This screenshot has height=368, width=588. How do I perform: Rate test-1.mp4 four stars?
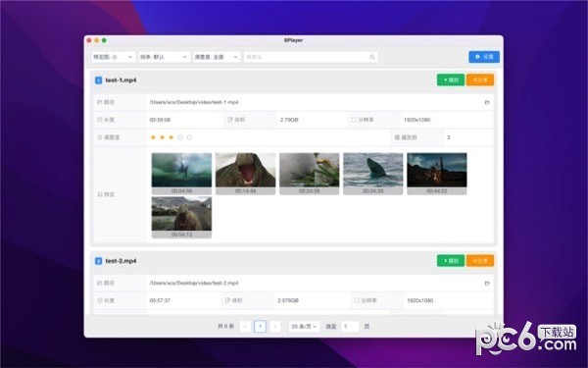180,137
